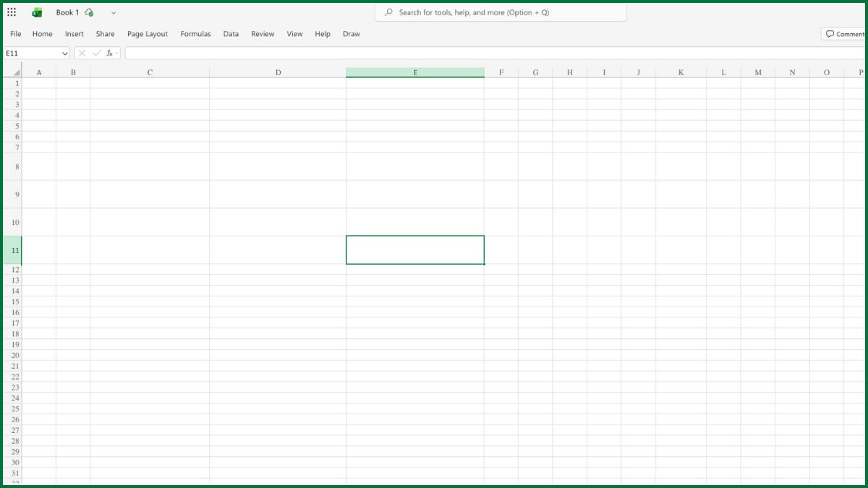Click the cloud save status icon
The width and height of the screenshot is (868, 488).
pos(88,12)
